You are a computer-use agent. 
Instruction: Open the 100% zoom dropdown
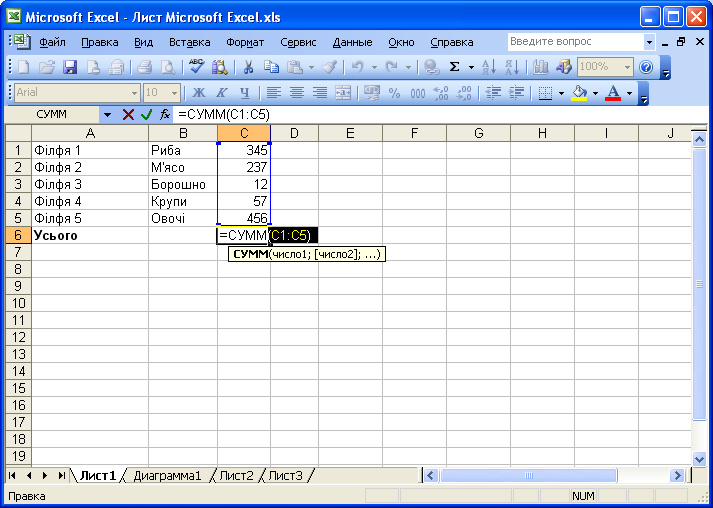[x=628, y=68]
